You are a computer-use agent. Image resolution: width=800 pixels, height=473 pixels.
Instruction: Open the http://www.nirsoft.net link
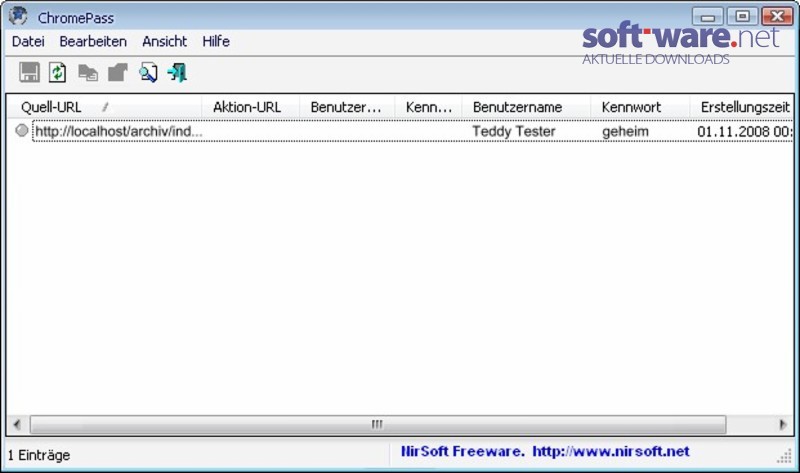point(611,451)
